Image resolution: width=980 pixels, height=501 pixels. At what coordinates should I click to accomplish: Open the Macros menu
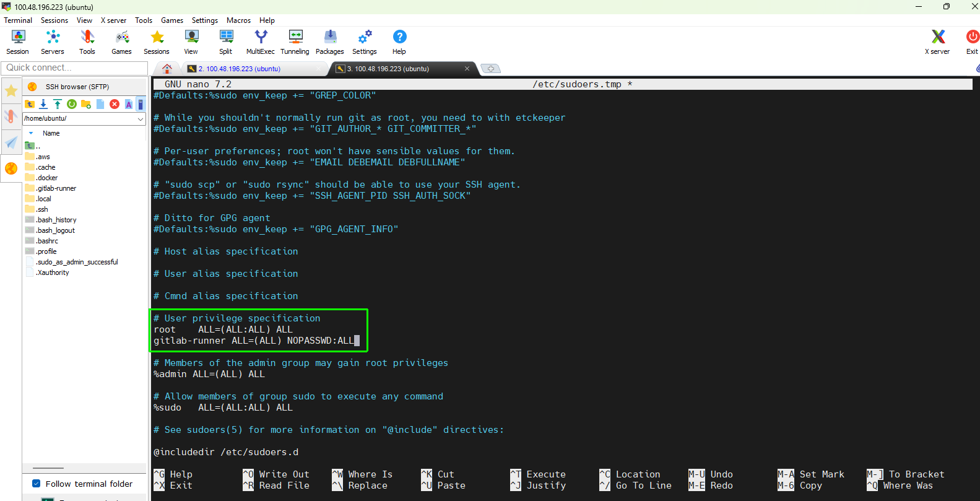(x=238, y=20)
